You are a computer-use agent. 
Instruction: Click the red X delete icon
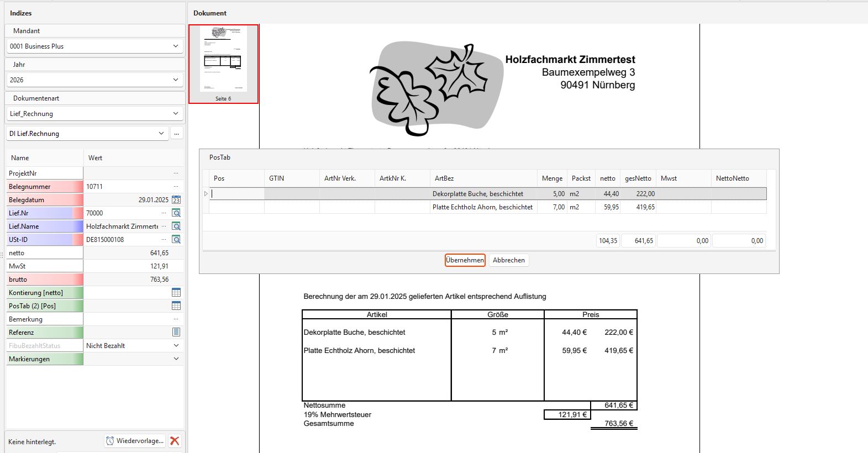click(175, 441)
